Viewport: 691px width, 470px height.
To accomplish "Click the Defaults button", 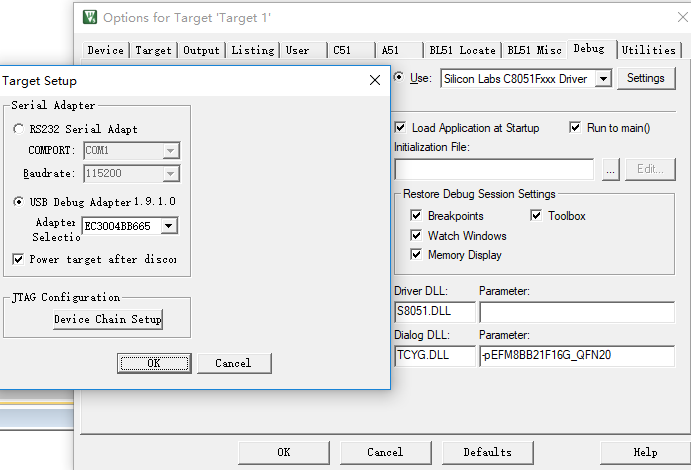I will (487, 452).
